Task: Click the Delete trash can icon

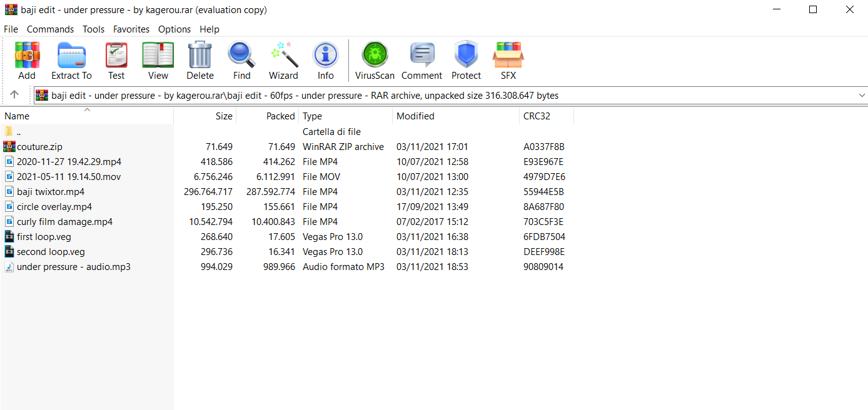Action: 200,55
